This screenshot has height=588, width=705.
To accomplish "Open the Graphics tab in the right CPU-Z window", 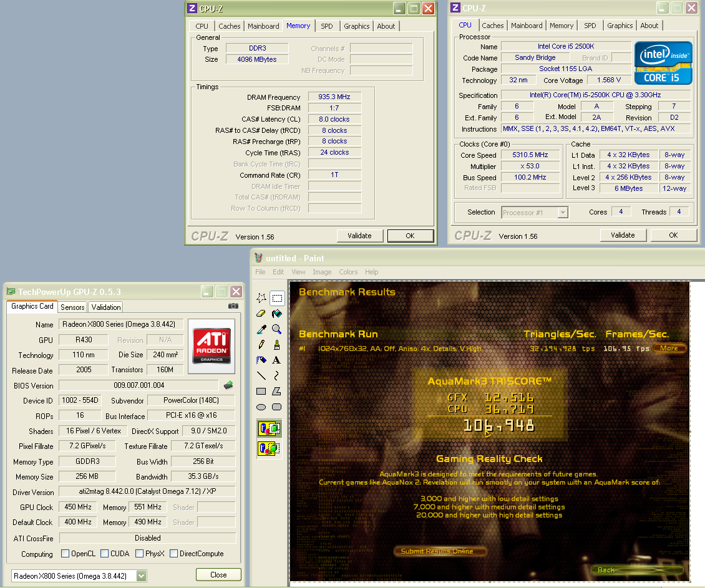I will pos(620,26).
